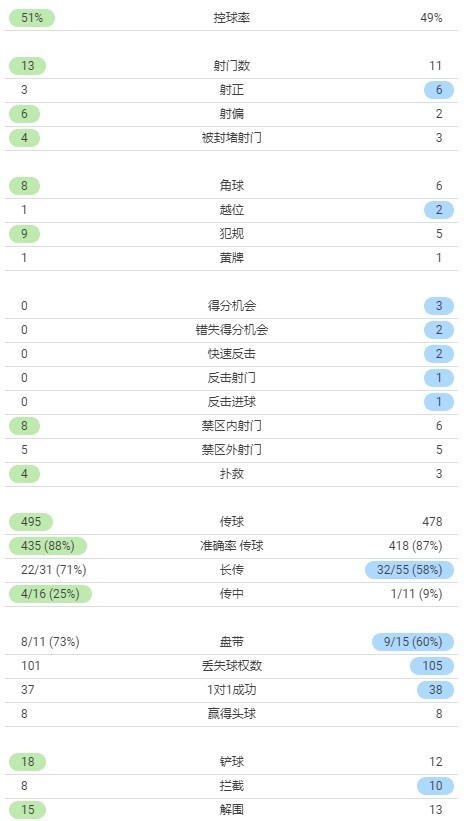The width and height of the screenshot is (466, 821).
Task: Click the green 8 corners badge
Action: pos(25,186)
